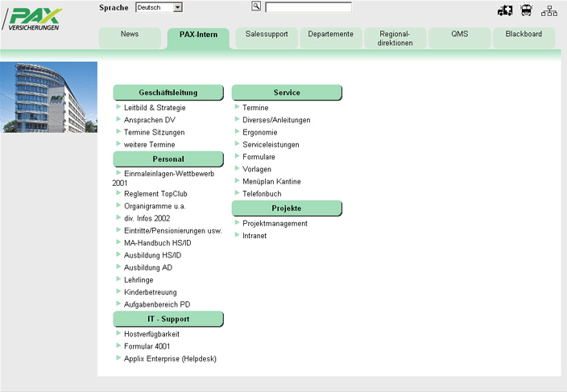The width and height of the screenshot is (567, 392).
Task: Open the Salessupport tab
Action: point(267,38)
